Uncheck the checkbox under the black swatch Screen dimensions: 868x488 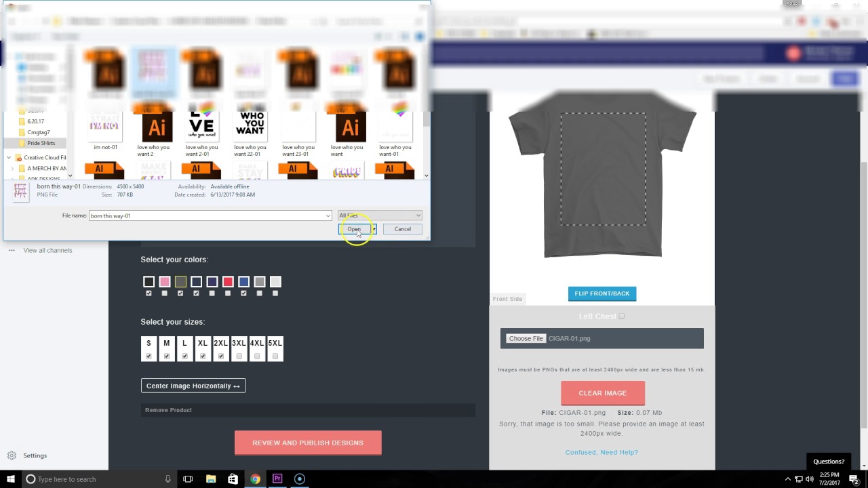(x=149, y=293)
